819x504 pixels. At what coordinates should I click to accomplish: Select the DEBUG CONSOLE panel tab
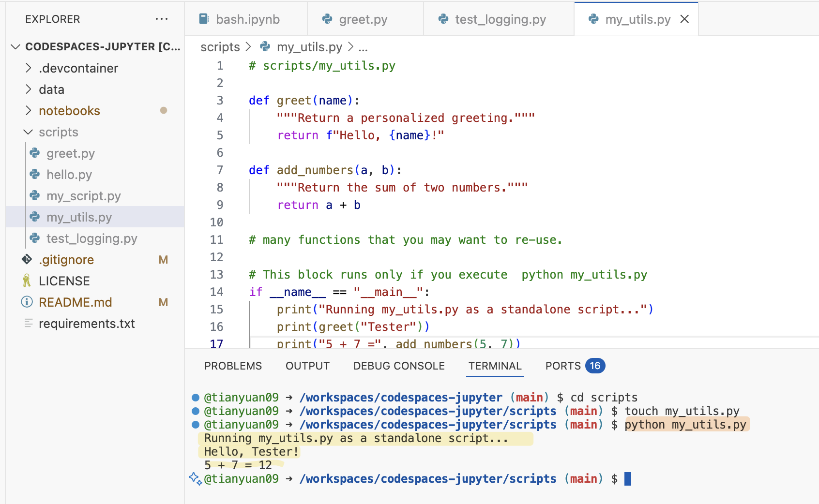click(399, 366)
